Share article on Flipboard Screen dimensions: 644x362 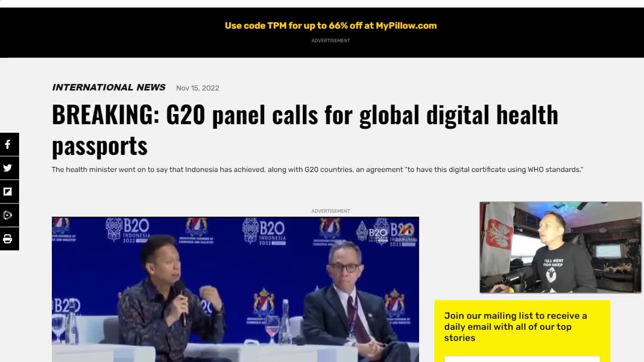(8, 192)
